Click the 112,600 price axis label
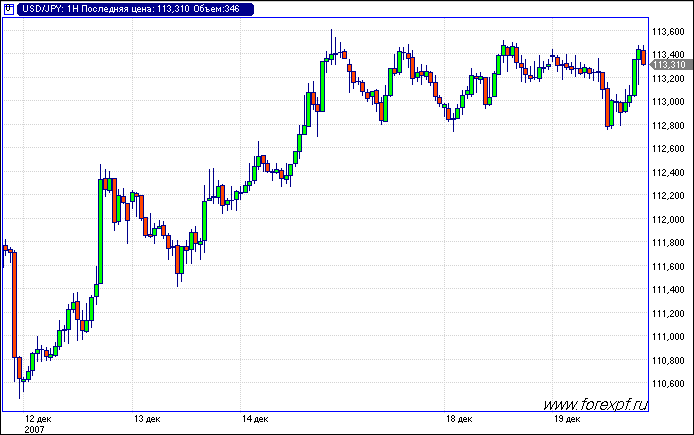 670,149
